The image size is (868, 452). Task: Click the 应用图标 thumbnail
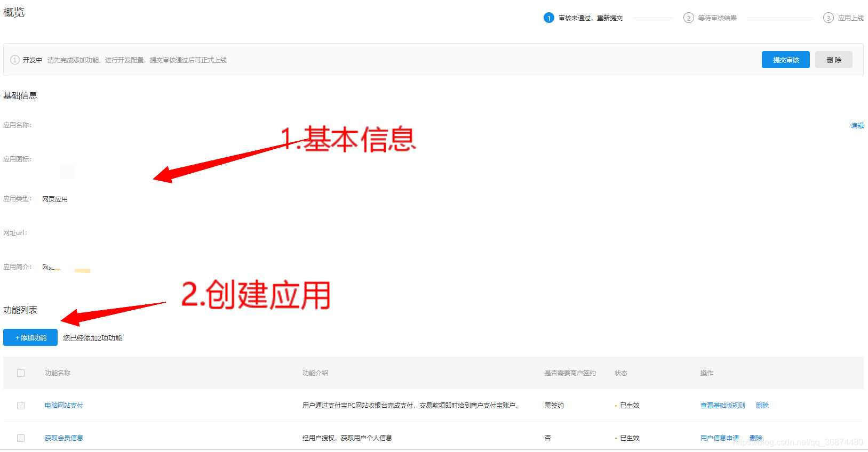67,172
